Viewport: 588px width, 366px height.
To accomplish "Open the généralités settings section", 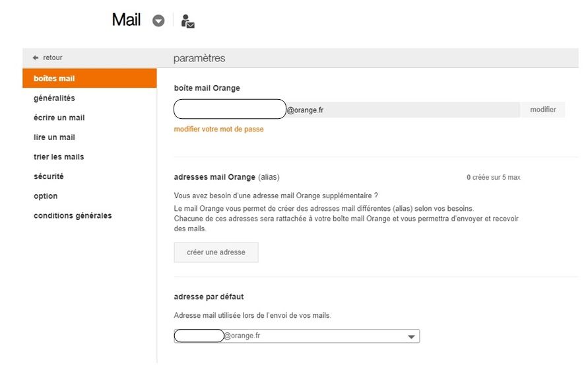I will [54, 98].
